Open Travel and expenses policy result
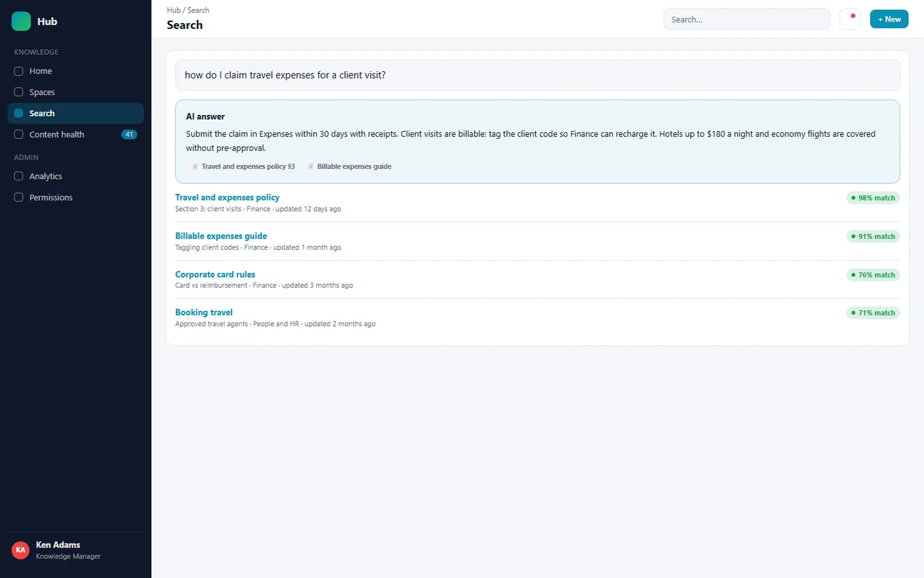This screenshot has width=924, height=578. [227, 197]
